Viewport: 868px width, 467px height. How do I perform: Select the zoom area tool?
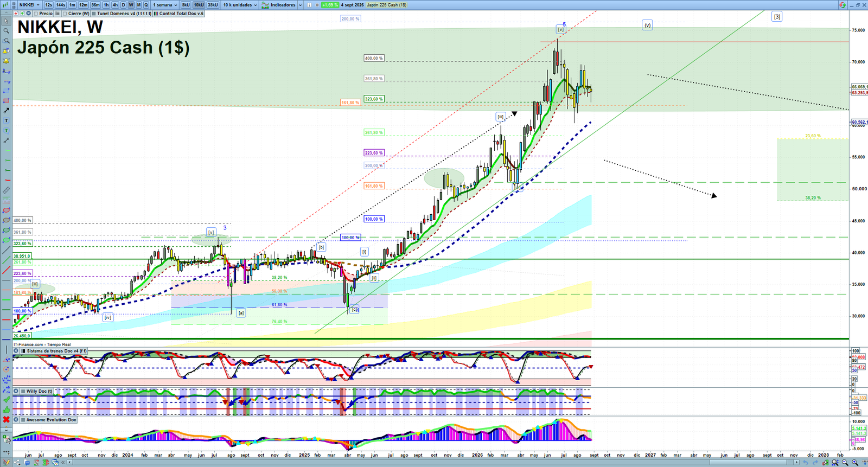coord(7,41)
